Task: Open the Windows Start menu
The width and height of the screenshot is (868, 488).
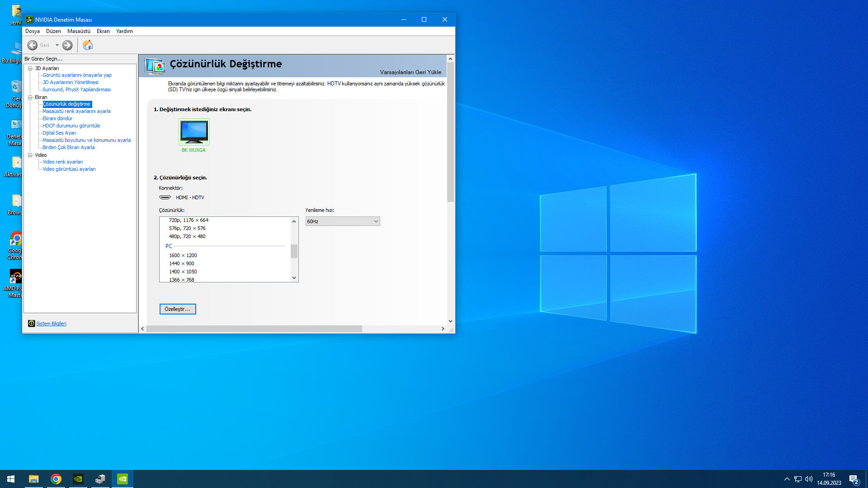Action: tap(11, 479)
